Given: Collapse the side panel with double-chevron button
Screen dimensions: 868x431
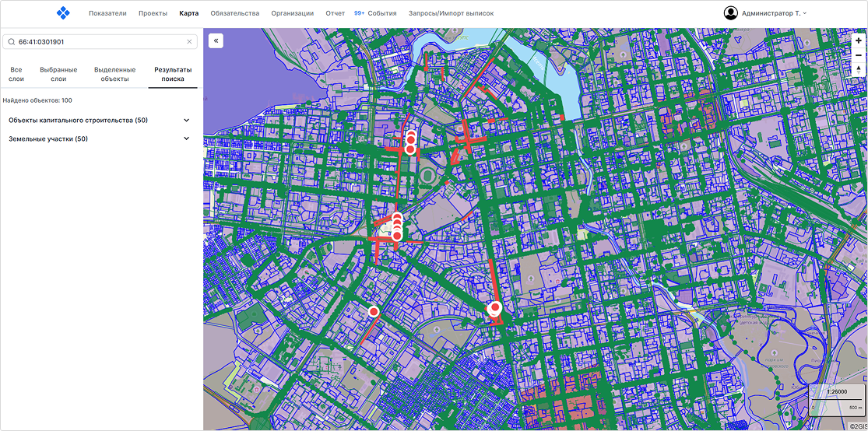Looking at the screenshot, I should pyautogui.click(x=216, y=40).
